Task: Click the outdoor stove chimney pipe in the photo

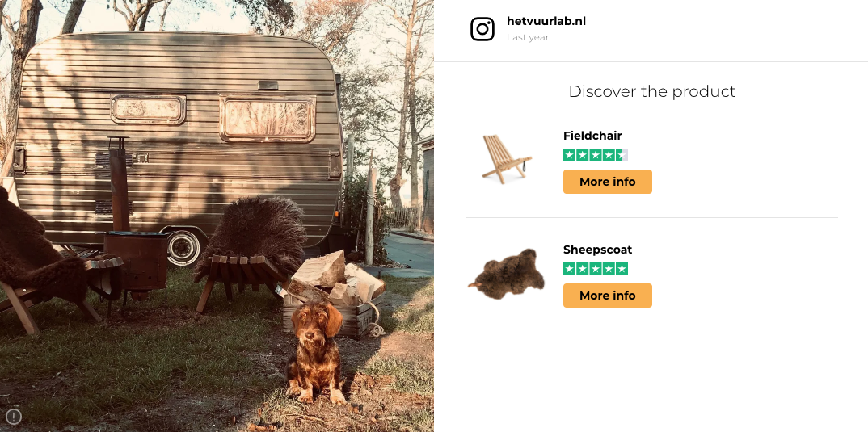Action: point(119,184)
